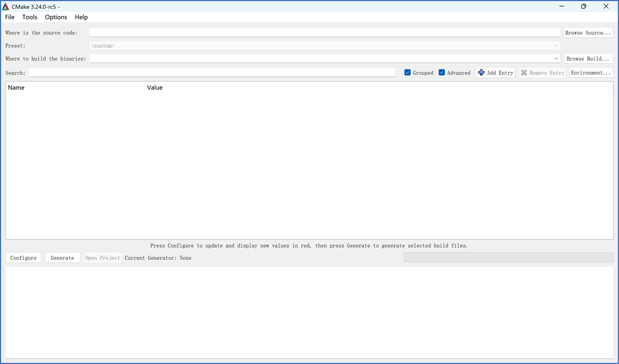The width and height of the screenshot is (619, 364).
Task: Expand the build binaries path dropdown
Action: (x=556, y=58)
